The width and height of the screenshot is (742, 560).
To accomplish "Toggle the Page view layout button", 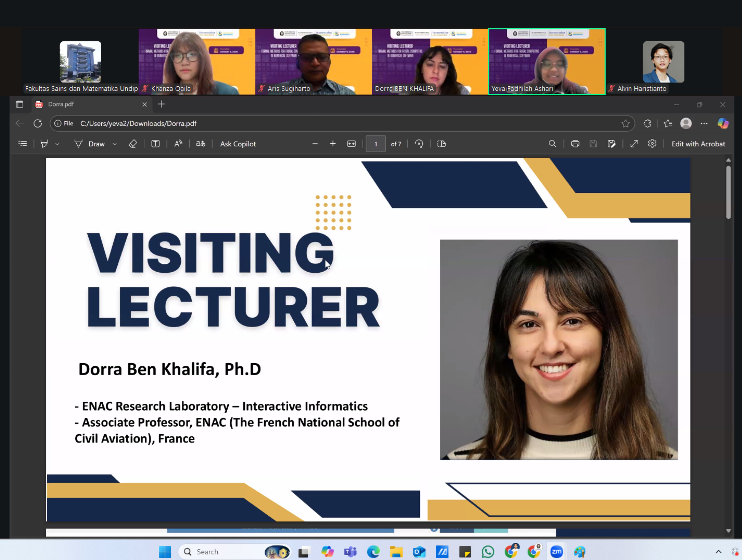I will 441,144.
